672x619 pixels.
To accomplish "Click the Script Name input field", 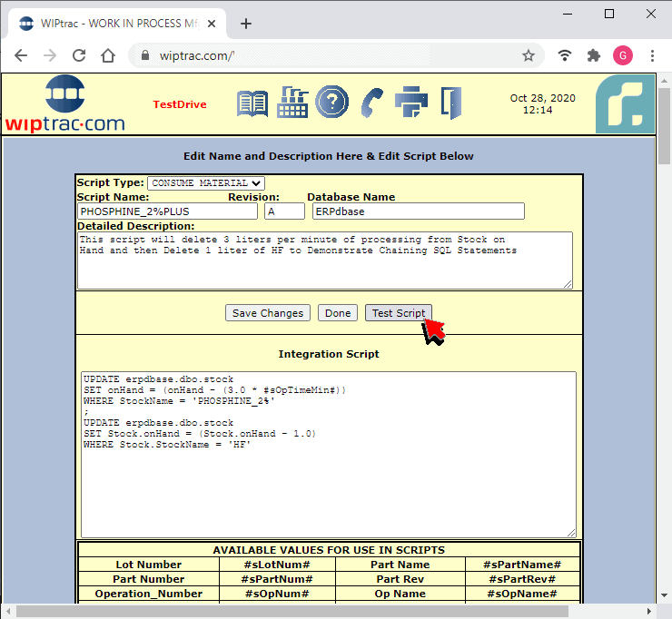I will pos(168,211).
